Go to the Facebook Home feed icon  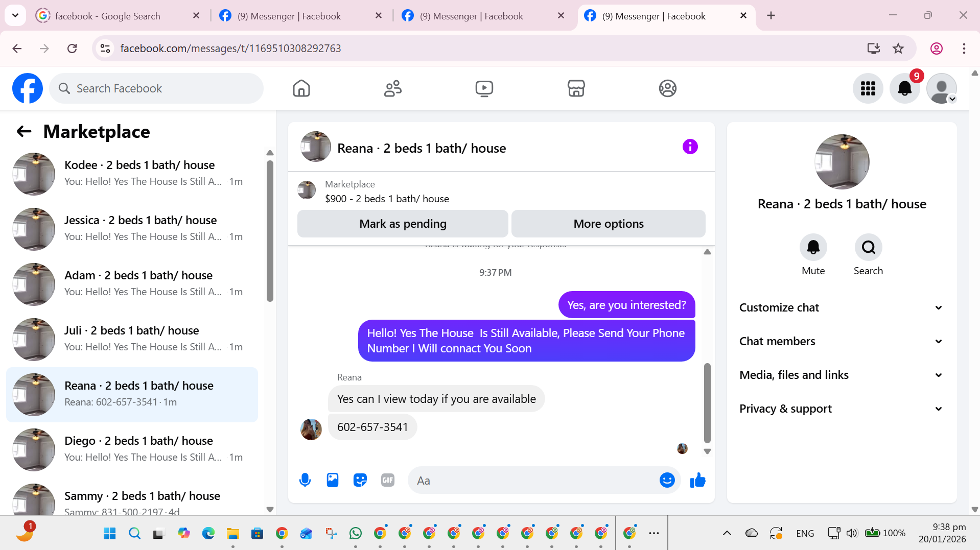point(301,88)
